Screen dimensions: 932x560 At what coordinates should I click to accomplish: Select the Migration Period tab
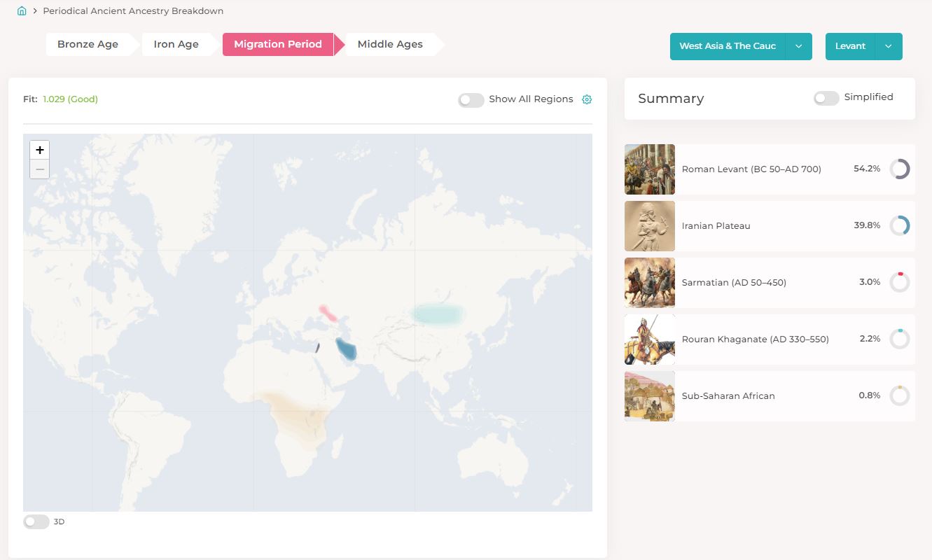click(x=278, y=44)
